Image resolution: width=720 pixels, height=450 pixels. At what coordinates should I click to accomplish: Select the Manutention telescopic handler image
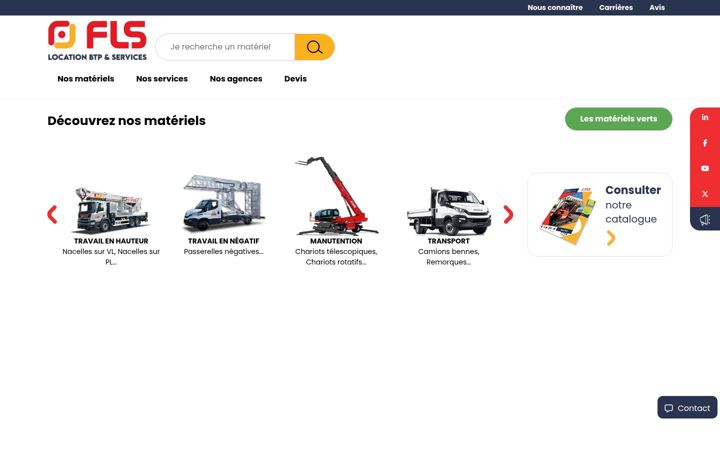336,196
